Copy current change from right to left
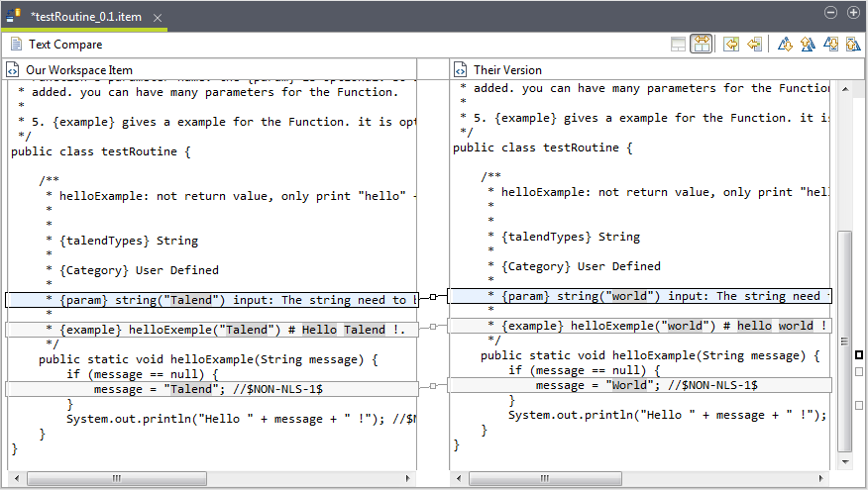 point(754,45)
